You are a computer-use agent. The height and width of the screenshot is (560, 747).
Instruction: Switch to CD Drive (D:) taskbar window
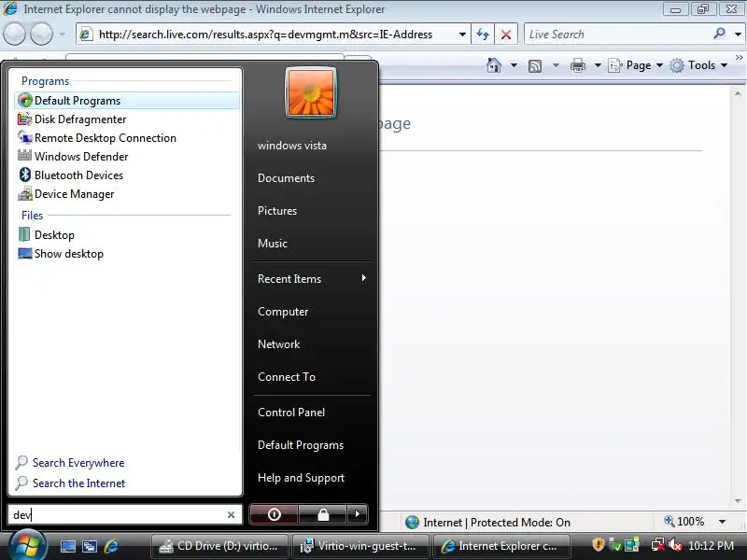(219, 546)
